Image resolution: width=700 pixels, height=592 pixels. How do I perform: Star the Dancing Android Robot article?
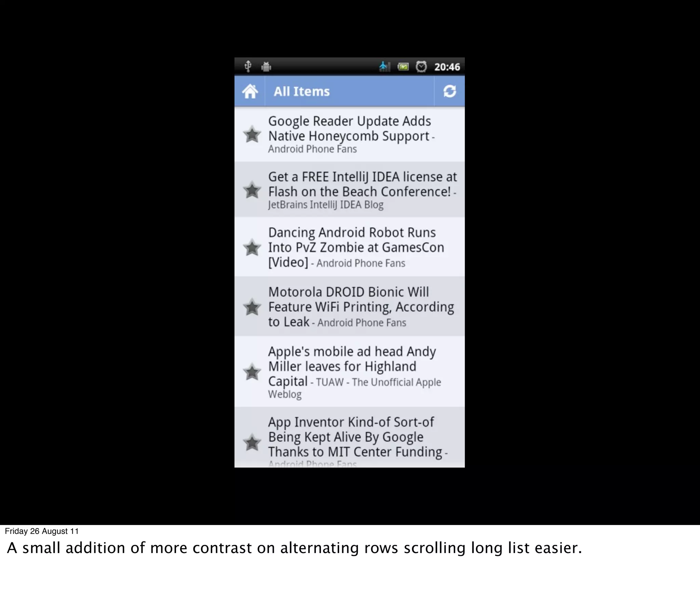(x=252, y=247)
